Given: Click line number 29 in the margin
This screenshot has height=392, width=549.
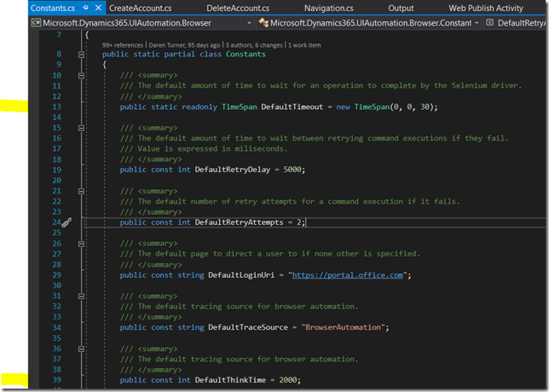Looking at the screenshot, I should point(57,275).
